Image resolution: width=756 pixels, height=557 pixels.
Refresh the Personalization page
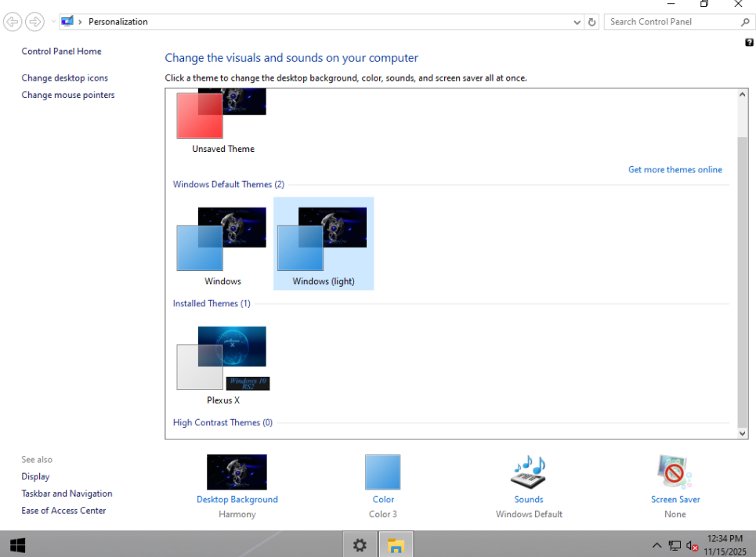591,22
